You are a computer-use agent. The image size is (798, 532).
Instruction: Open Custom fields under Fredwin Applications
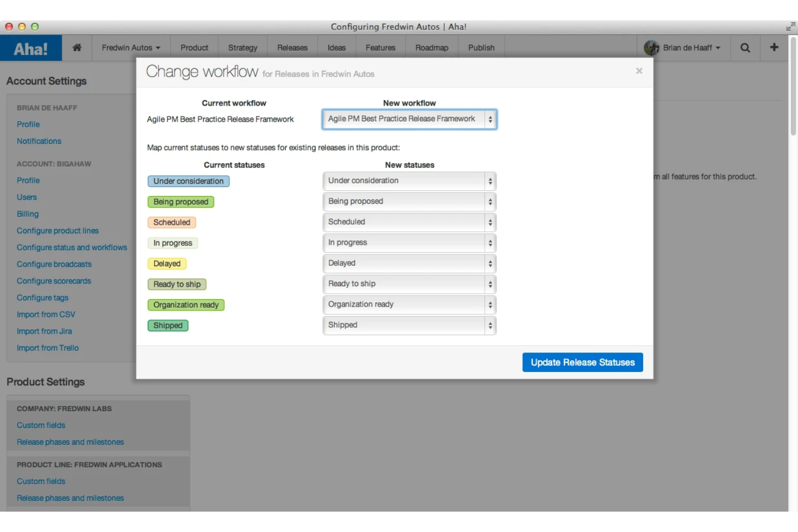[x=41, y=481]
